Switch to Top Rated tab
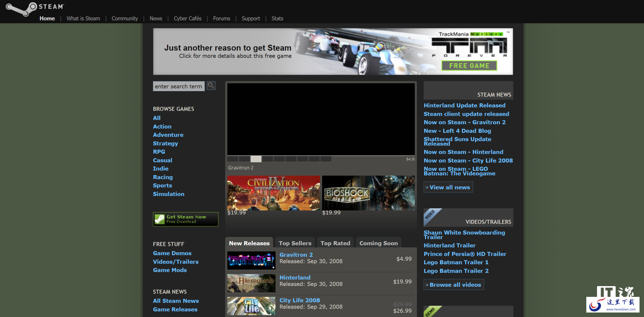 [335, 243]
